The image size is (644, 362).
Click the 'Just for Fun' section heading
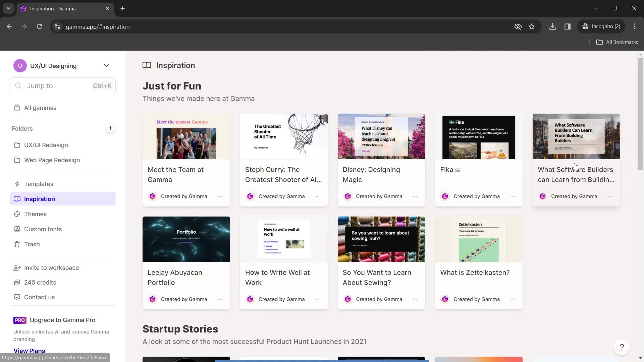pyautogui.click(x=172, y=86)
